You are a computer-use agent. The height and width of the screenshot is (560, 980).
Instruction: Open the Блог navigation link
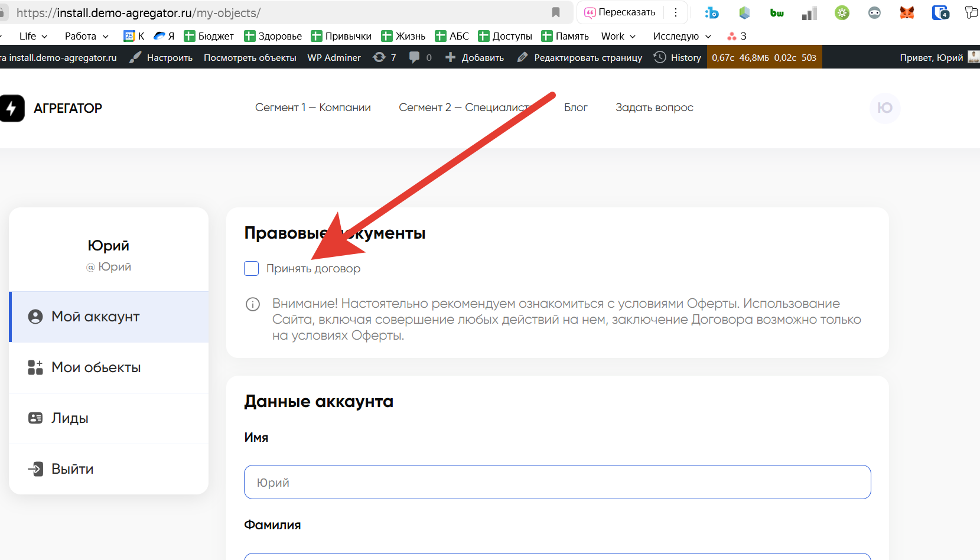pos(575,108)
